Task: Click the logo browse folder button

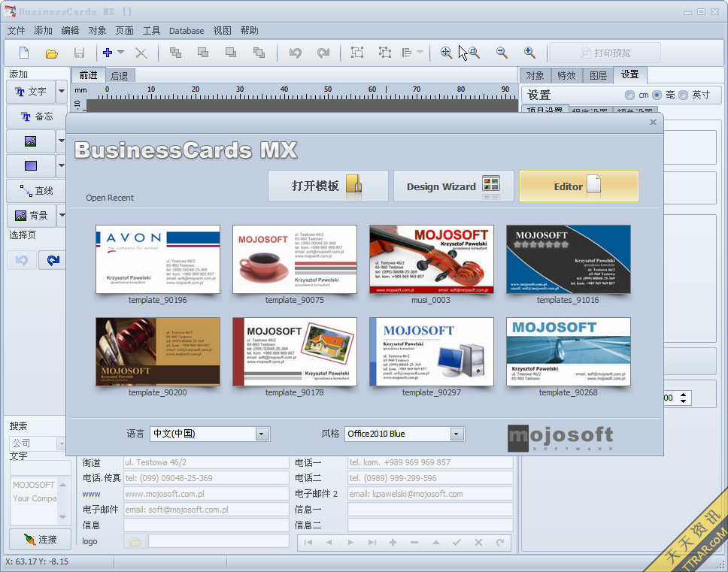Action: [x=135, y=541]
